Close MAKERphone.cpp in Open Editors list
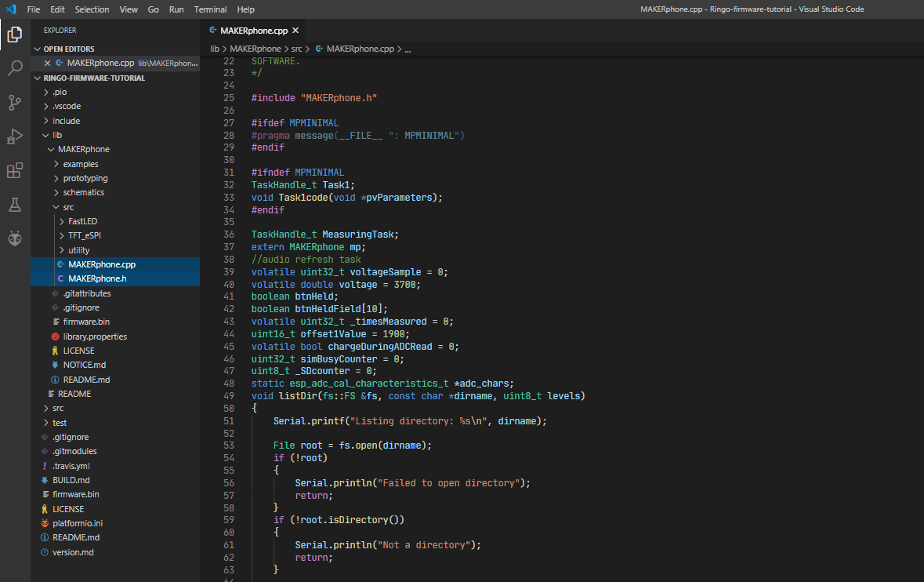Image resolution: width=924 pixels, height=582 pixels. pos(47,63)
